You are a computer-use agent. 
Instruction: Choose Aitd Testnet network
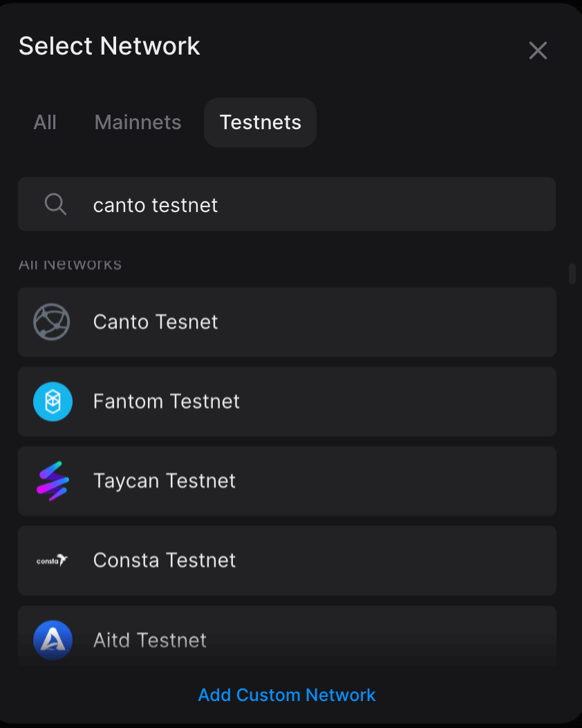(x=287, y=640)
